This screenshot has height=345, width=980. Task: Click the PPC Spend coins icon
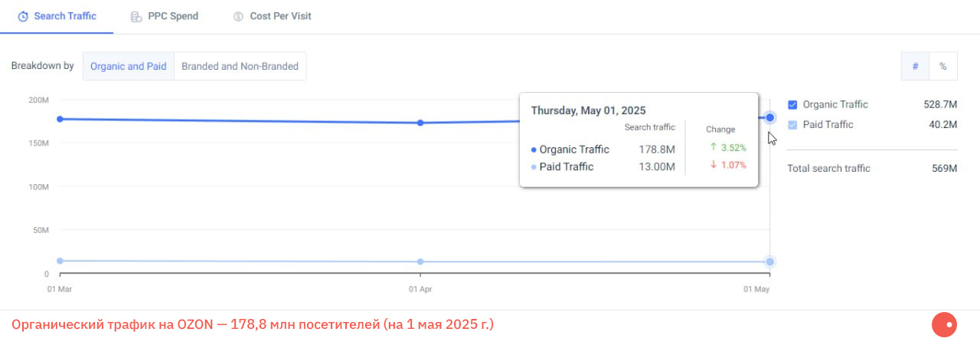click(136, 17)
